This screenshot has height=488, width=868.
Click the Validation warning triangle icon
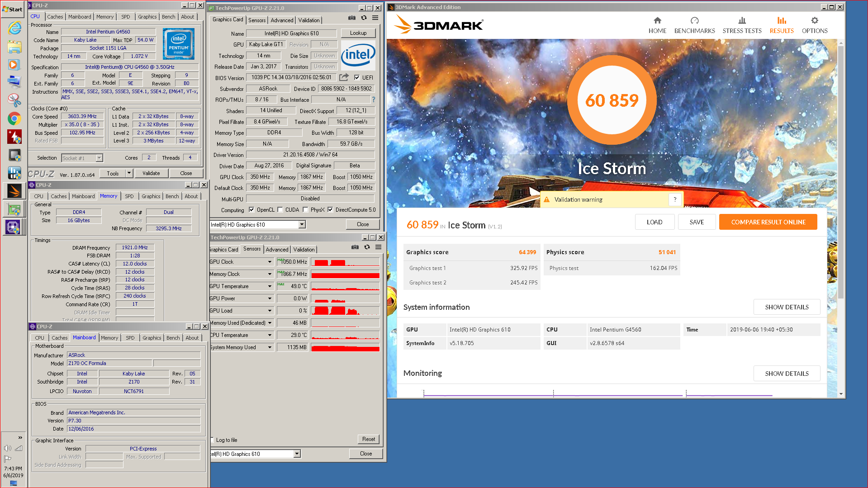click(x=546, y=199)
